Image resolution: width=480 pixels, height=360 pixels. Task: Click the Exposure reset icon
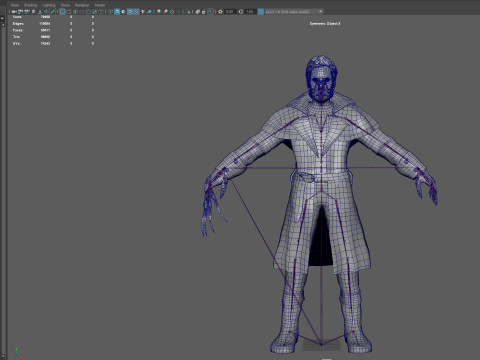tap(220, 12)
